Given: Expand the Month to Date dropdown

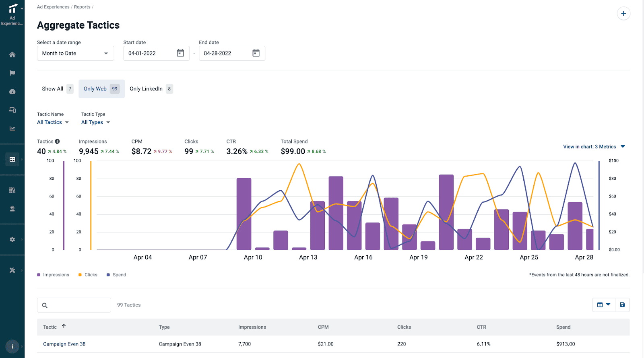Looking at the screenshot, I should coord(75,53).
